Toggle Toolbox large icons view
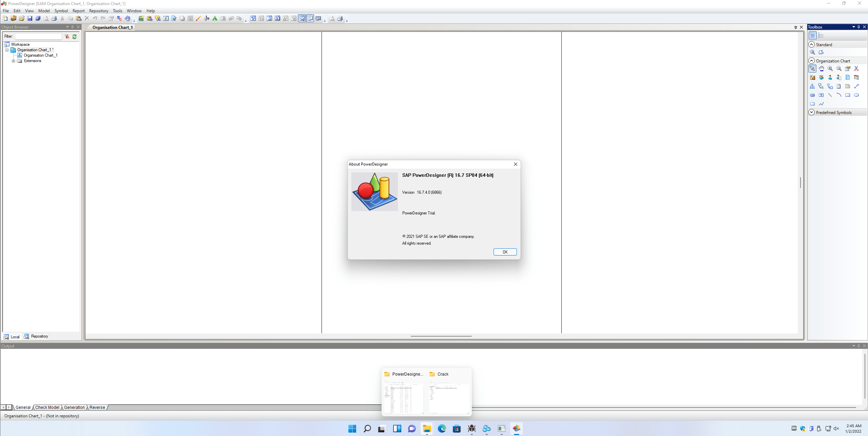868x436 pixels. pyautogui.click(x=812, y=36)
